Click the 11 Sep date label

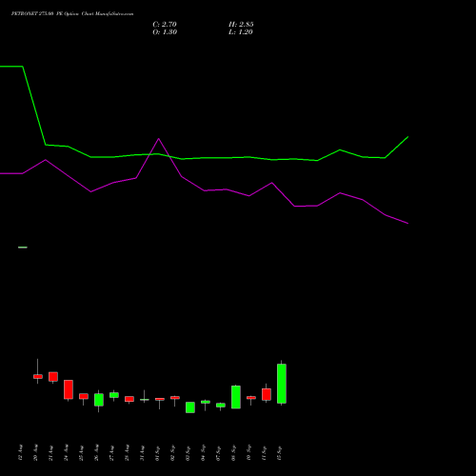[x=264, y=452]
